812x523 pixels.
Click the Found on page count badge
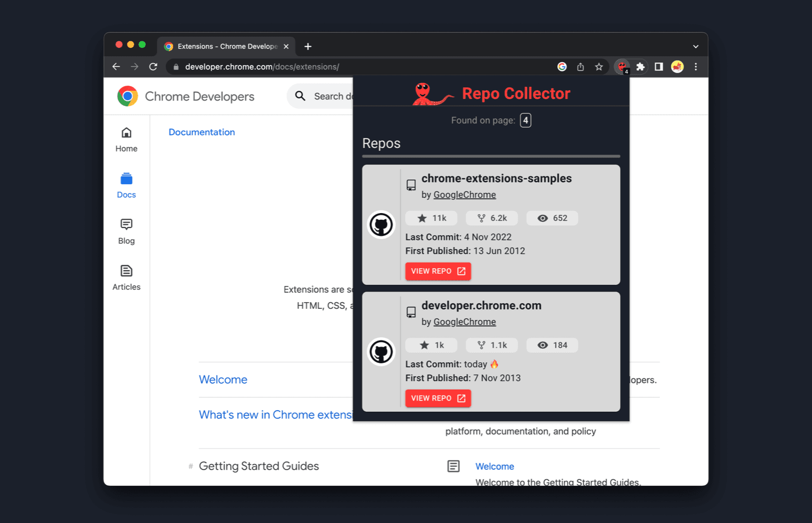(525, 120)
